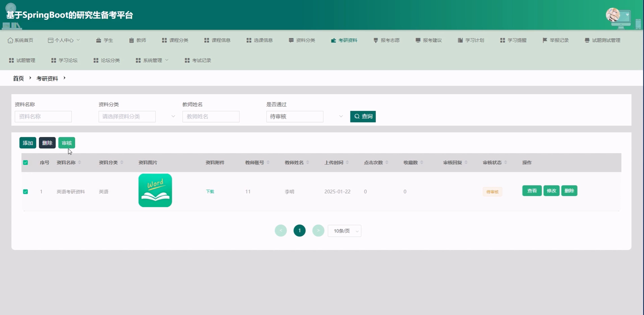Expand the 个人中心 menu

[x=64, y=40]
